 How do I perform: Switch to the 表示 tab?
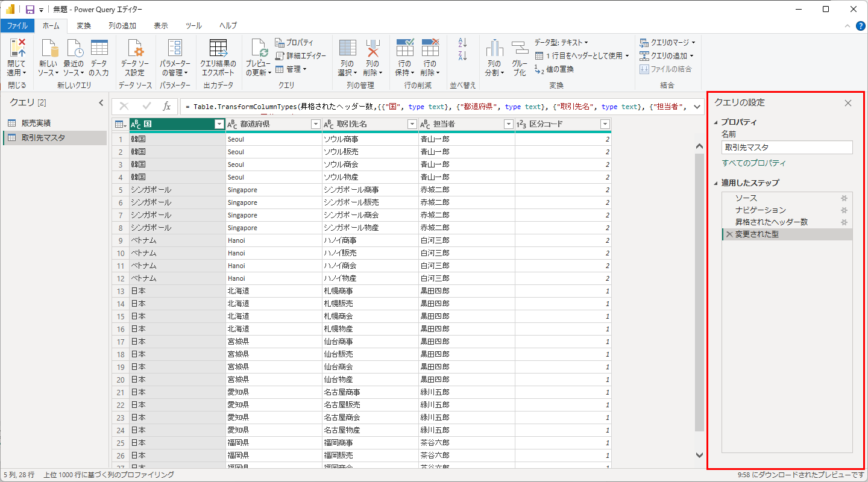161,26
